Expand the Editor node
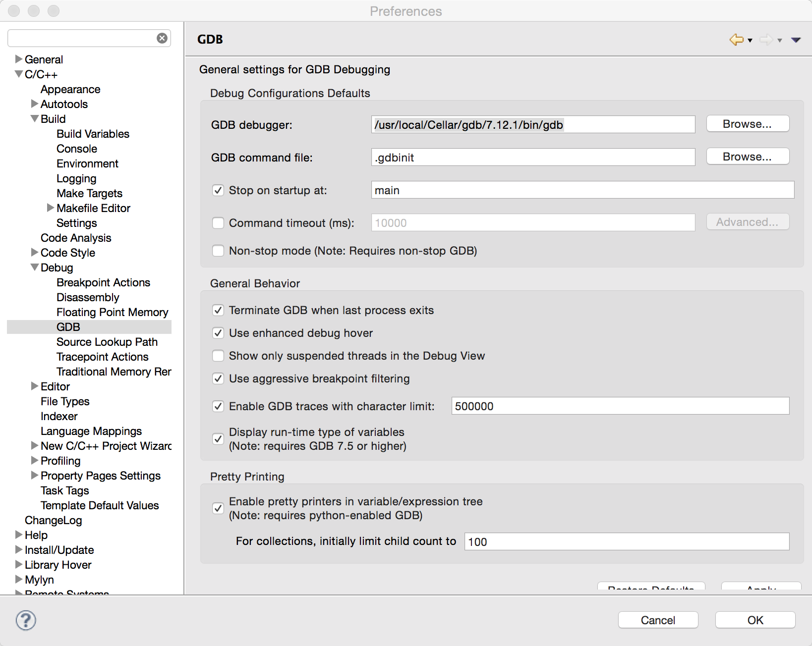 [35, 386]
